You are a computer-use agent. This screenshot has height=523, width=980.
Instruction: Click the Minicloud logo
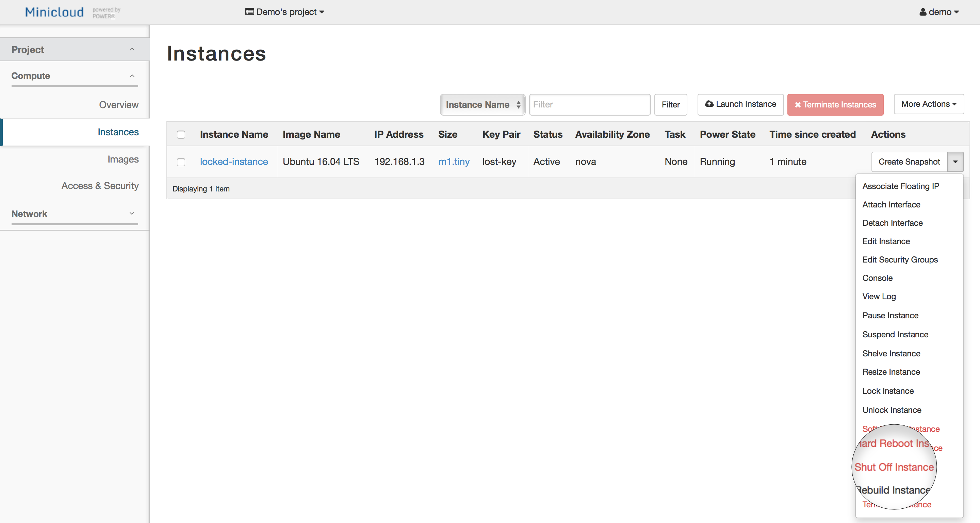tap(54, 12)
